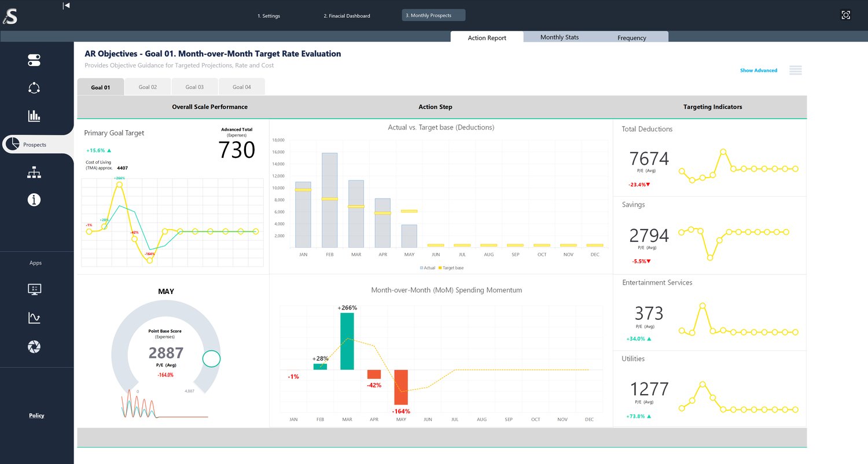Viewport: 868px width, 464px height.
Task: Go to 1. Settings tab
Action: pos(269,16)
